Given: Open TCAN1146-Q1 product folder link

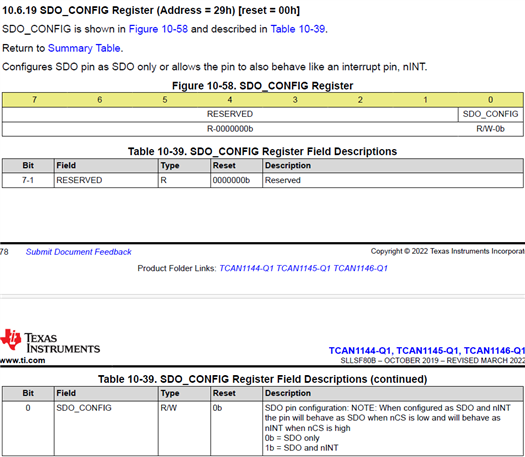Looking at the screenshot, I should click(361, 268).
